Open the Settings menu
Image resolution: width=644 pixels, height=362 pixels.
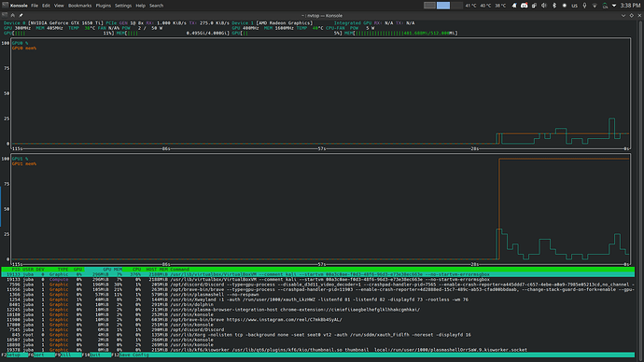click(x=123, y=6)
